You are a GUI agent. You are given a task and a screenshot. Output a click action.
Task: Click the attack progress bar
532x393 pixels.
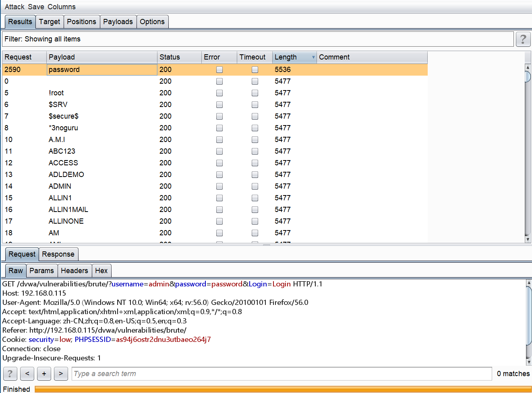[x=283, y=389]
